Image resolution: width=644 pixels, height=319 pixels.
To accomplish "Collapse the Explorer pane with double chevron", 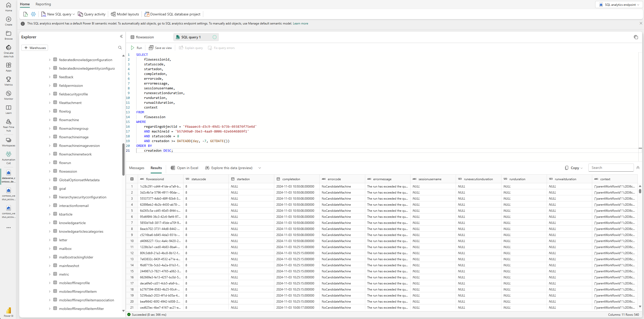I will click(x=121, y=37).
